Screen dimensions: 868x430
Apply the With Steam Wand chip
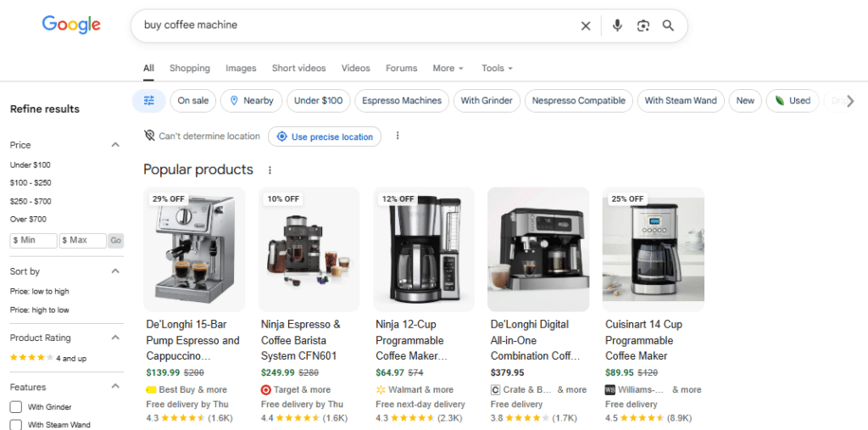click(x=681, y=101)
